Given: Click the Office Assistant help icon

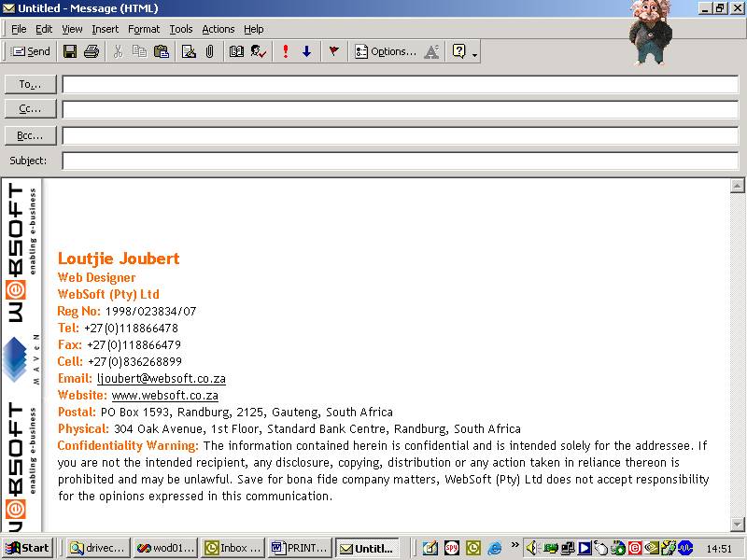Looking at the screenshot, I should (x=458, y=51).
